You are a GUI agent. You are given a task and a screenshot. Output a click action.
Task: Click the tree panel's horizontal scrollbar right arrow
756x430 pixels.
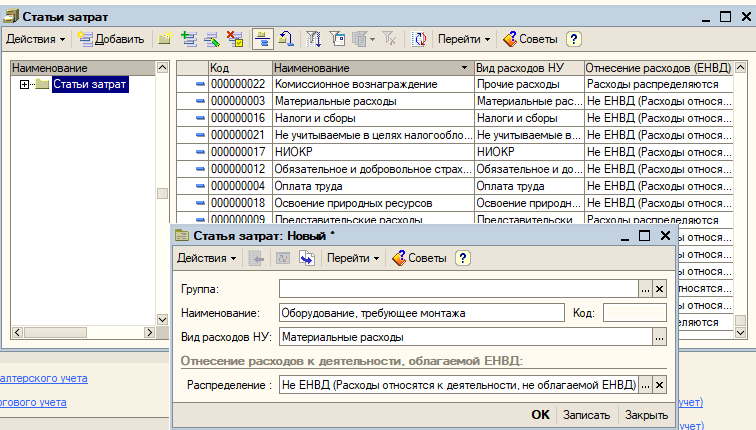pos(149,332)
